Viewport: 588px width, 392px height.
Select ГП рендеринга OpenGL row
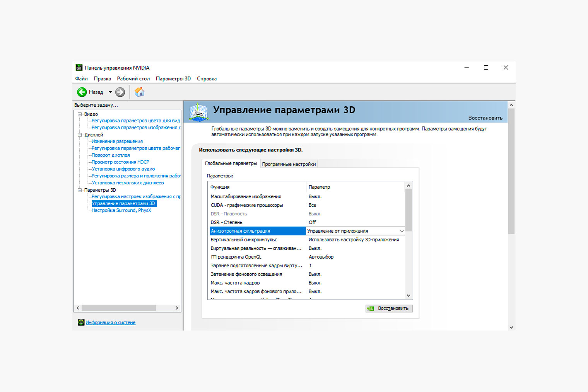point(306,257)
